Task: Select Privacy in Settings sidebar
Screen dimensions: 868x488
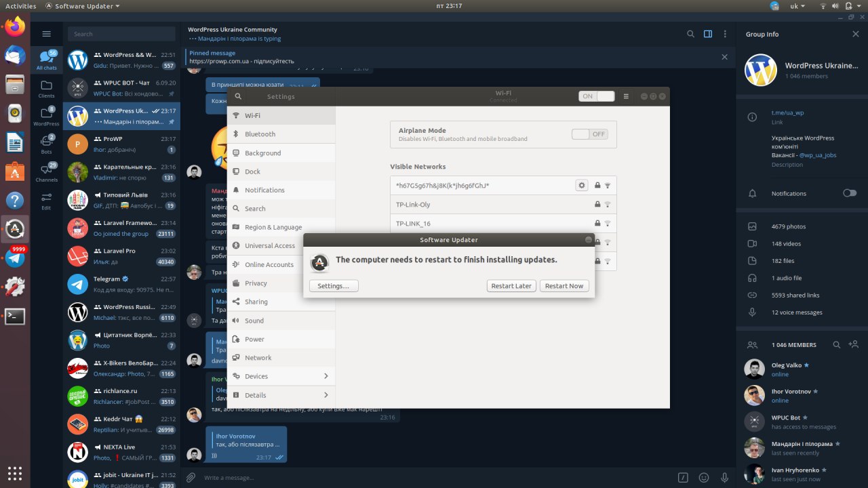Action: [281, 283]
